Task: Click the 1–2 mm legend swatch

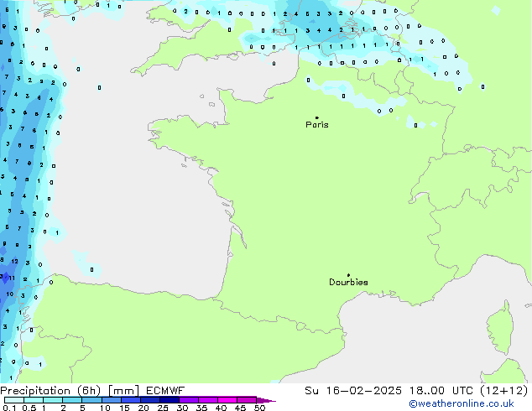Action: (x=53, y=400)
